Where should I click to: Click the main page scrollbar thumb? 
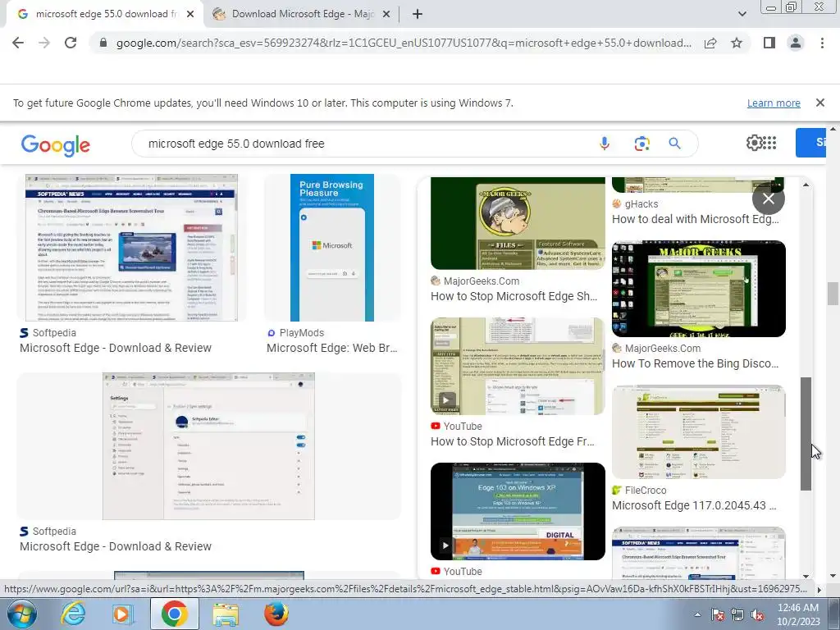point(833,294)
